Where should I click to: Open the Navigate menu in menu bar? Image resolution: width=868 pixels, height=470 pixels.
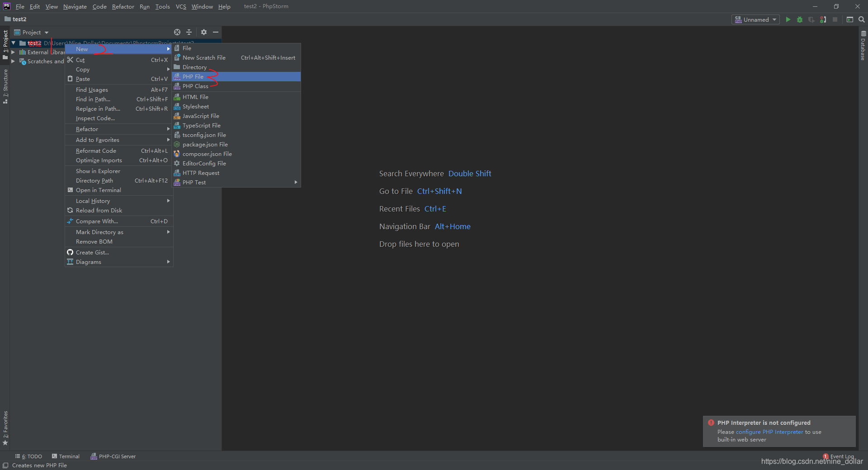tap(75, 6)
